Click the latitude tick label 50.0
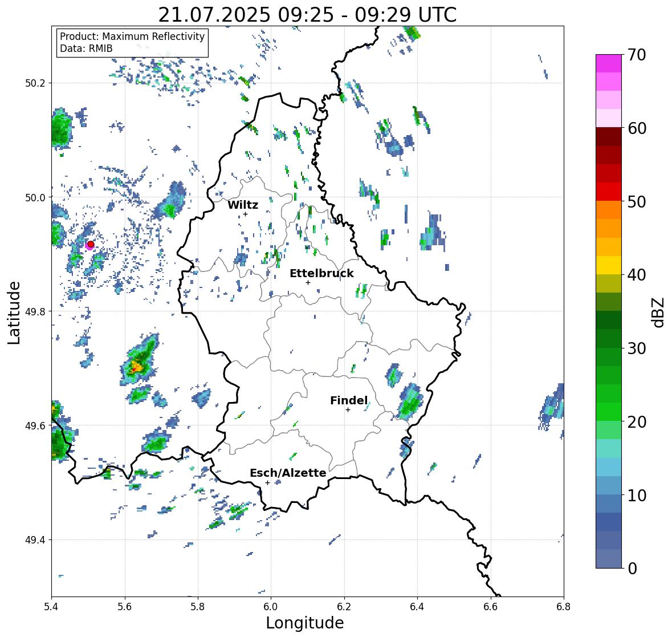Image resolution: width=672 pixels, height=637 pixels. [x=35, y=198]
